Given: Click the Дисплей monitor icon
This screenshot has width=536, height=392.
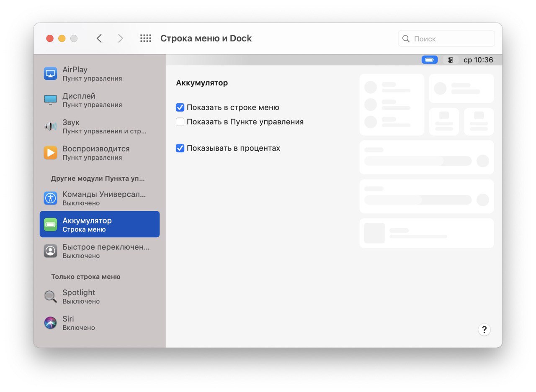Looking at the screenshot, I should (x=50, y=100).
